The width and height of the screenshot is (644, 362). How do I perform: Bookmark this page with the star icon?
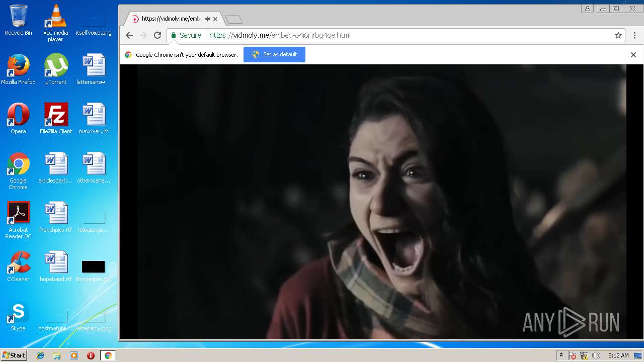618,35
